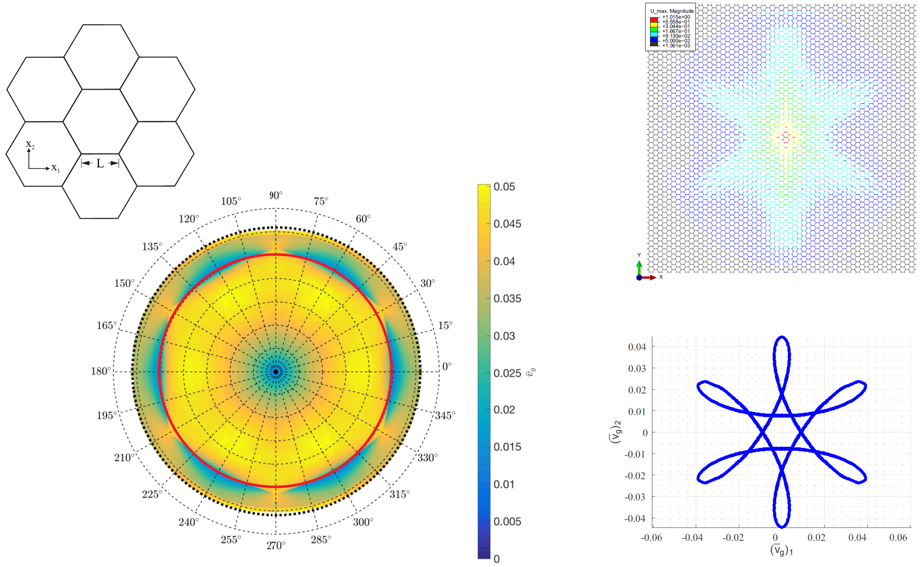Select the 'U_max, Magnitude' legend title
The image size is (924, 567).
(672, 11)
